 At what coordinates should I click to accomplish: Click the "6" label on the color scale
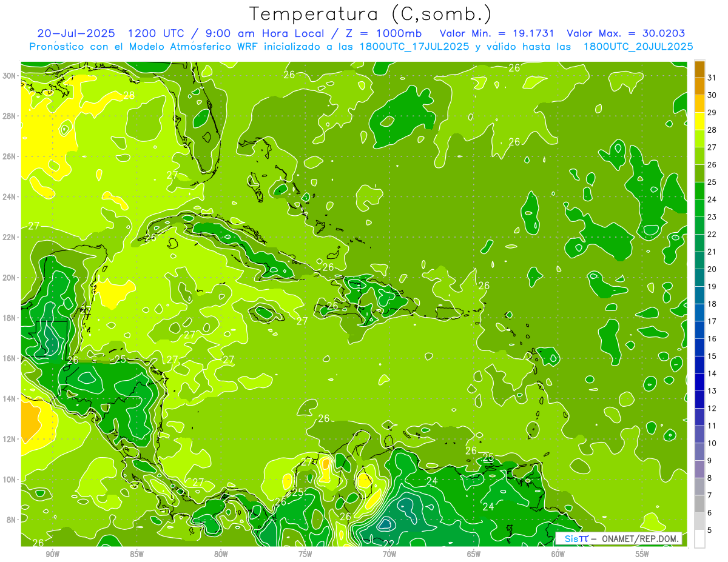coord(710,513)
